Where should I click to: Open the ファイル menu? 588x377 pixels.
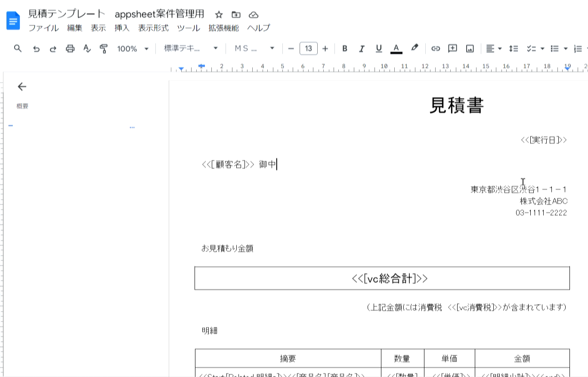pos(43,28)
